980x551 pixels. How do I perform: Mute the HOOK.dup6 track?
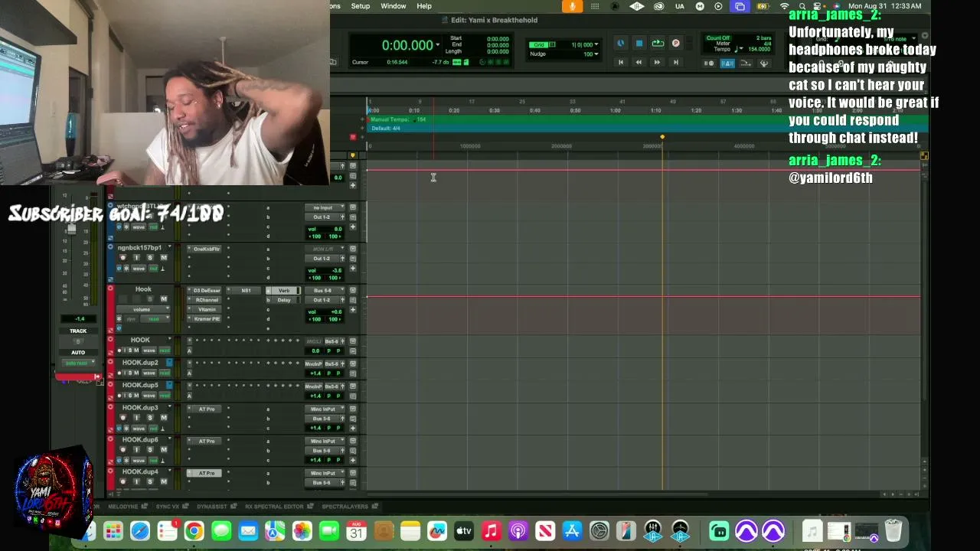pos(163,450)
